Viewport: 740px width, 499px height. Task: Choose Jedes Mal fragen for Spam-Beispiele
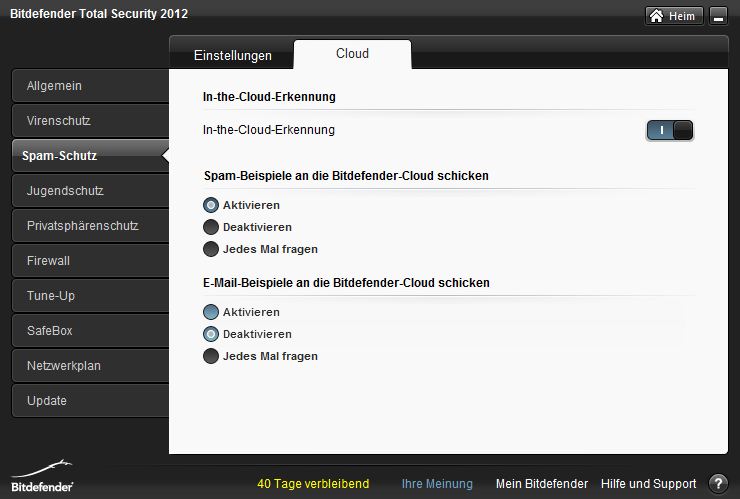(211, 249)
